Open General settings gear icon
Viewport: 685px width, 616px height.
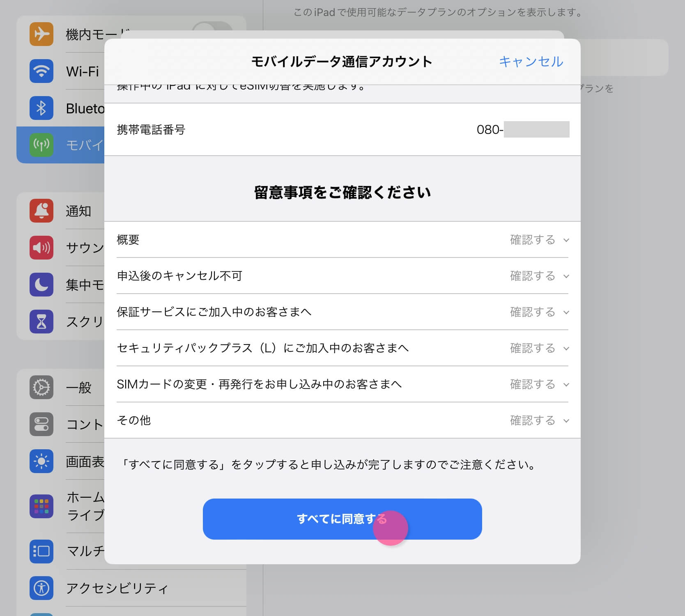41,387
